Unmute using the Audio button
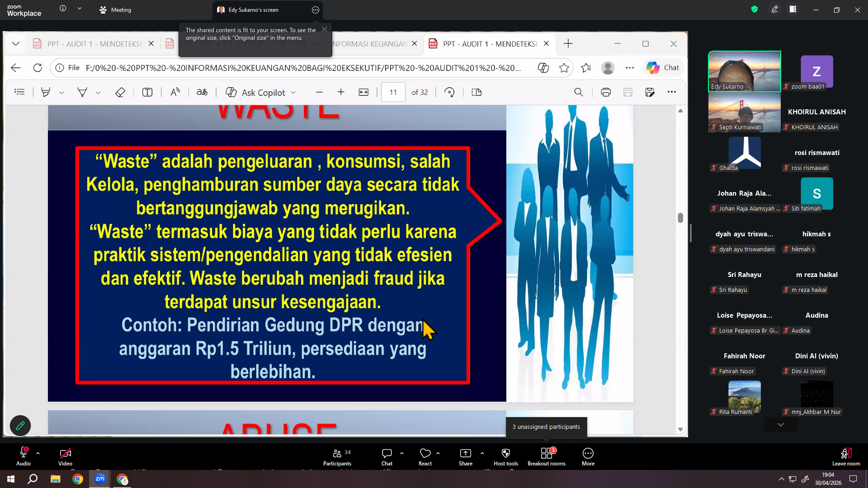 pyautogui.click(x=24, y=456)
